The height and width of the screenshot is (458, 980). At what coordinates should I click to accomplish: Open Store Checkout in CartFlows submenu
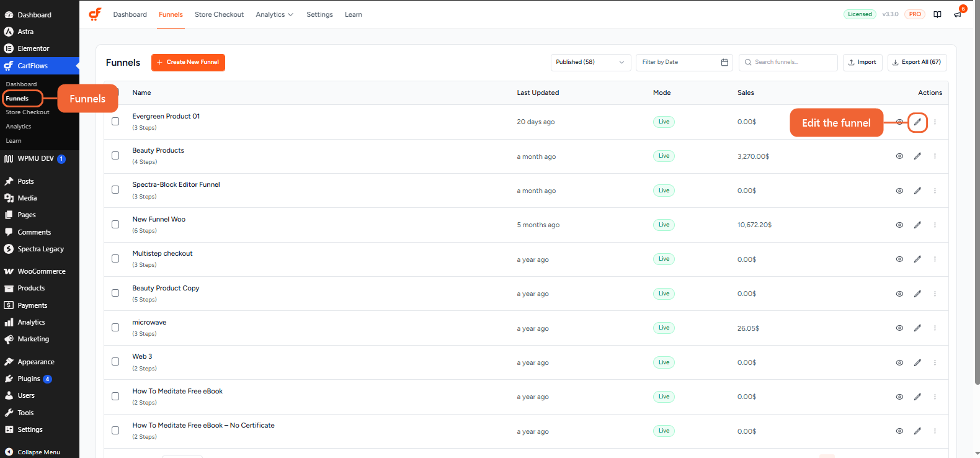[27, 112]
